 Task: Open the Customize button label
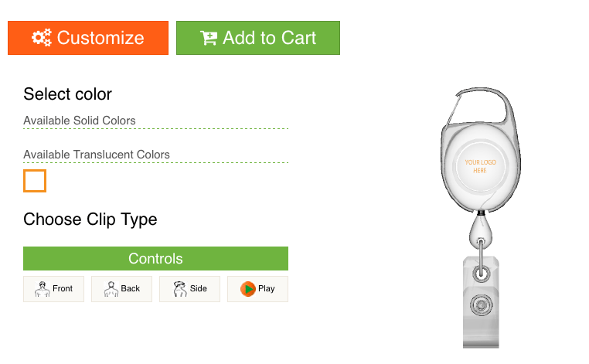[100, 38]
